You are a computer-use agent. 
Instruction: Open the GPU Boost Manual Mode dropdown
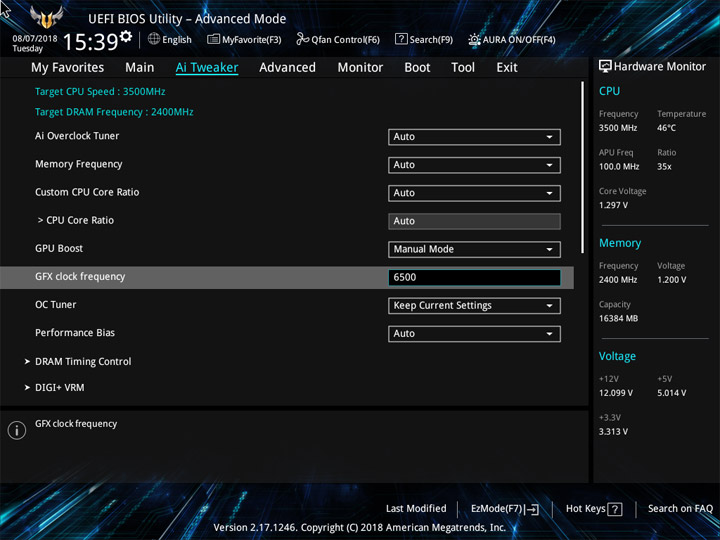click(474, 249)
